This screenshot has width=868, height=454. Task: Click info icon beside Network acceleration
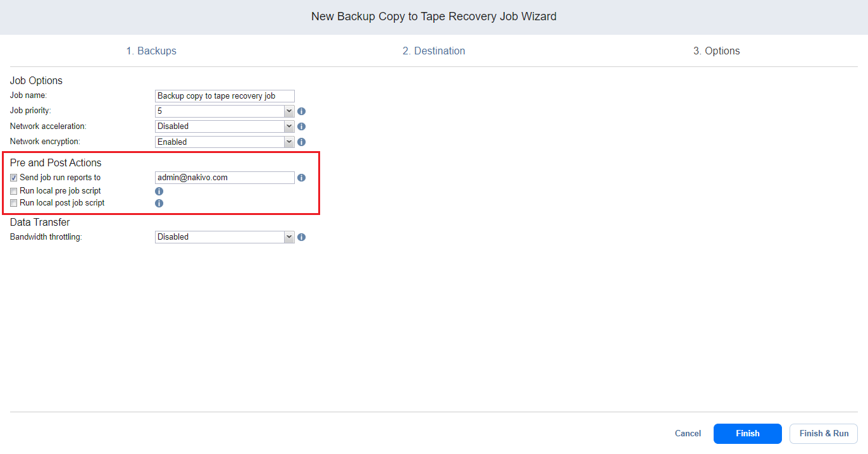(x=302, y=126)
